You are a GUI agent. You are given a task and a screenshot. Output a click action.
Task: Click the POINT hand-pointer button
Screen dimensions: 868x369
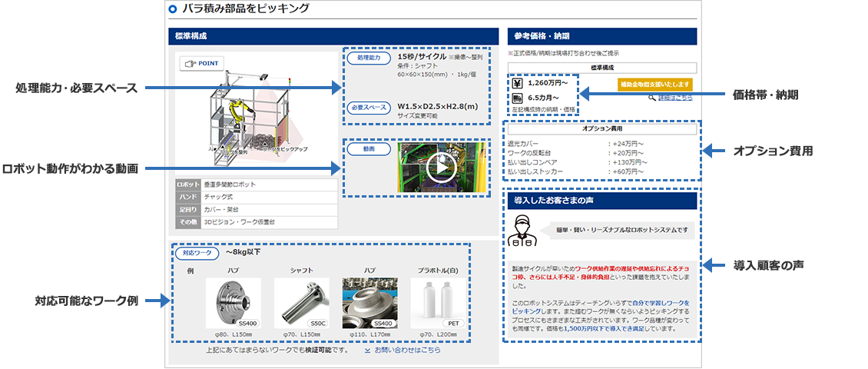point(201,65)
